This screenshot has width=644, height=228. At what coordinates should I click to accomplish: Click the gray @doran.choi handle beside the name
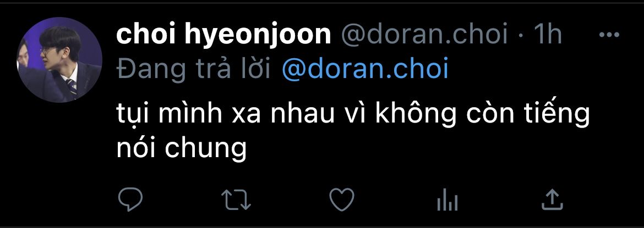click(x=424, y=35)
